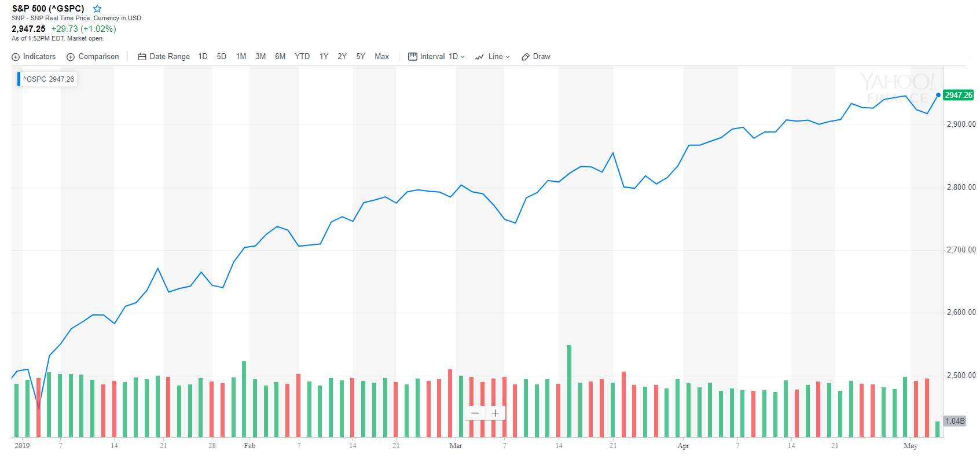Viewport: 980px width, 462px height.
Task: Open the Comparison tool
Action: 93,56
